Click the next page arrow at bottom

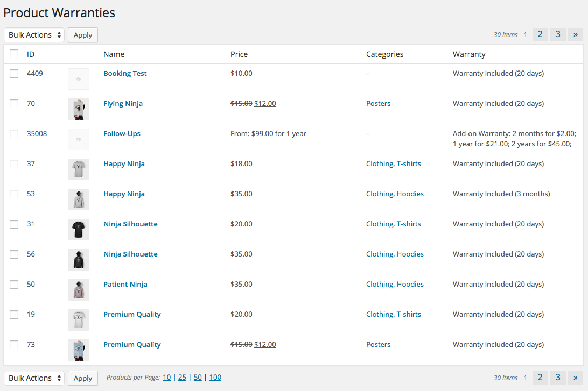575,378
